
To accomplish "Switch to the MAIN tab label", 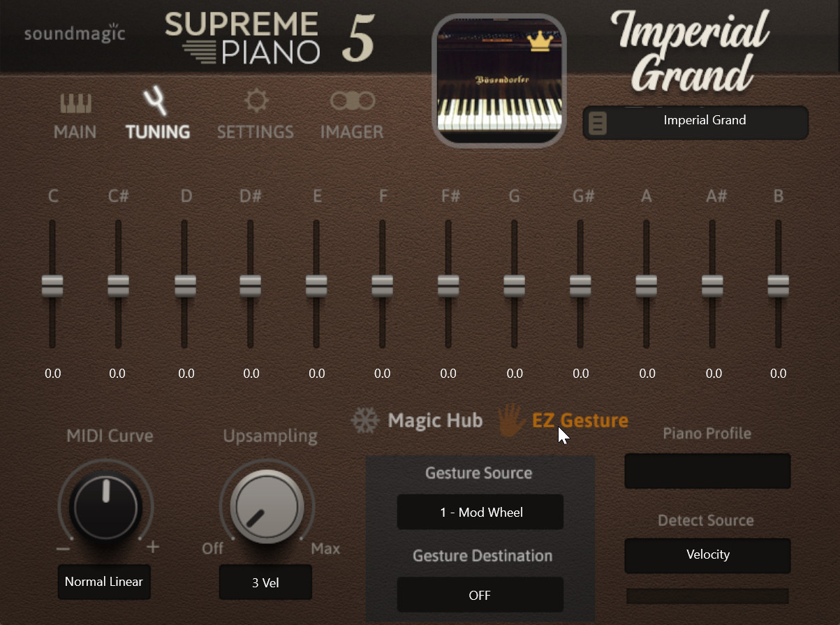I will (x=75, y=131).
